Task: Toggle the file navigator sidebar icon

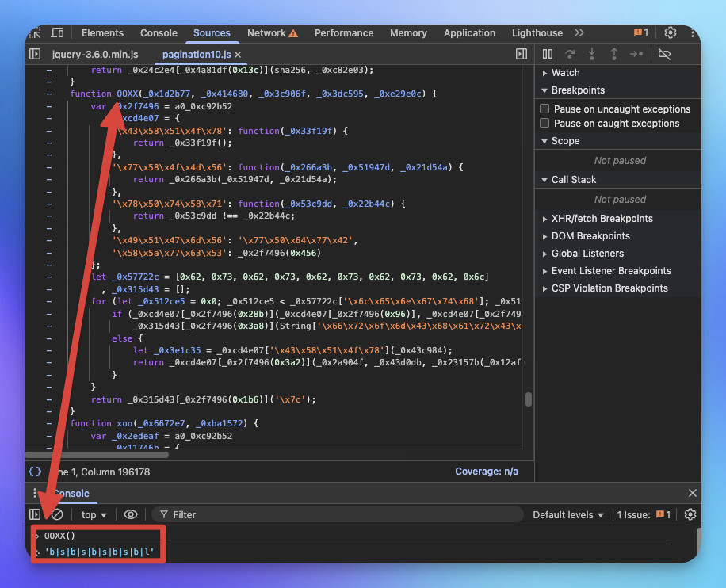Action: pyautogui.click(x=35, y=54)
